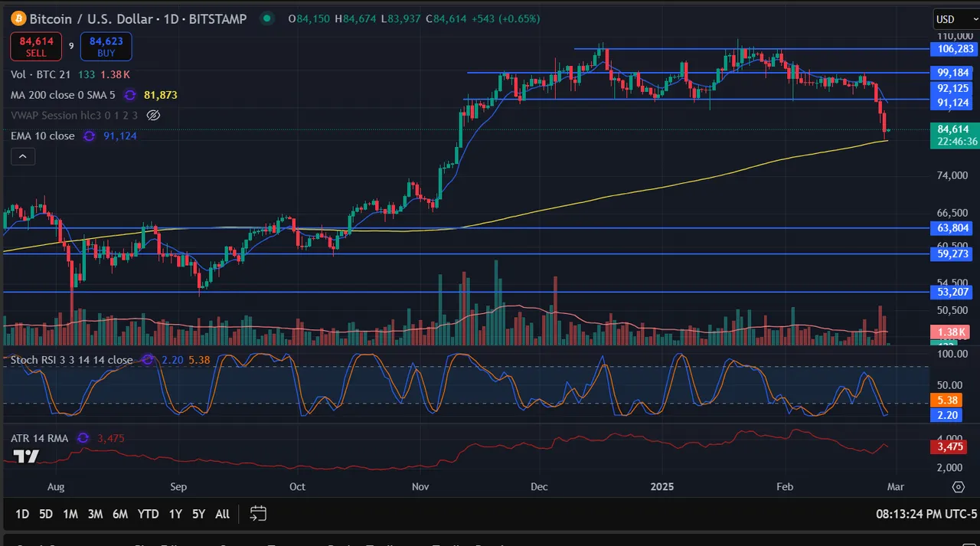Click the red 1.38K volume label on axis
The image size is (980, 546).
951,332
